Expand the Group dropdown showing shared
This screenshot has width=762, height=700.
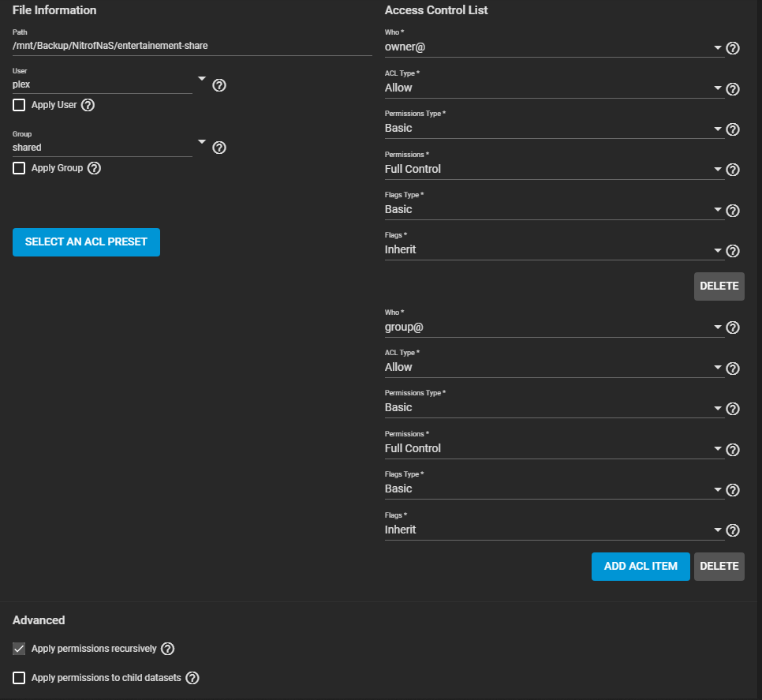click(x=109, y=147)
